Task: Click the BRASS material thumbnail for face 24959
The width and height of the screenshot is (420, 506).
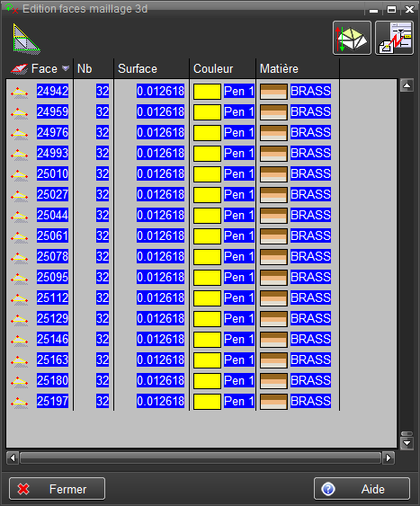Action: pyautogui.click(x=273, y=112)
